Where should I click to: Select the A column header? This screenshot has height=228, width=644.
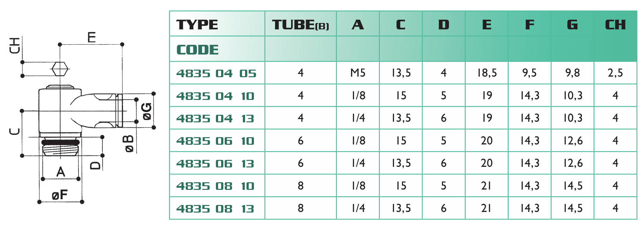(358, 25)
